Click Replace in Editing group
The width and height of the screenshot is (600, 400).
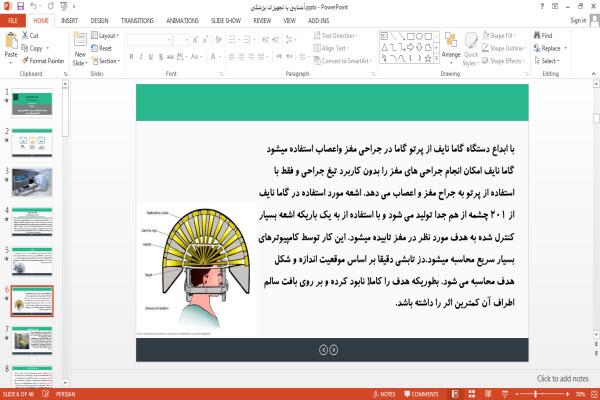click(x=548, y=48)
